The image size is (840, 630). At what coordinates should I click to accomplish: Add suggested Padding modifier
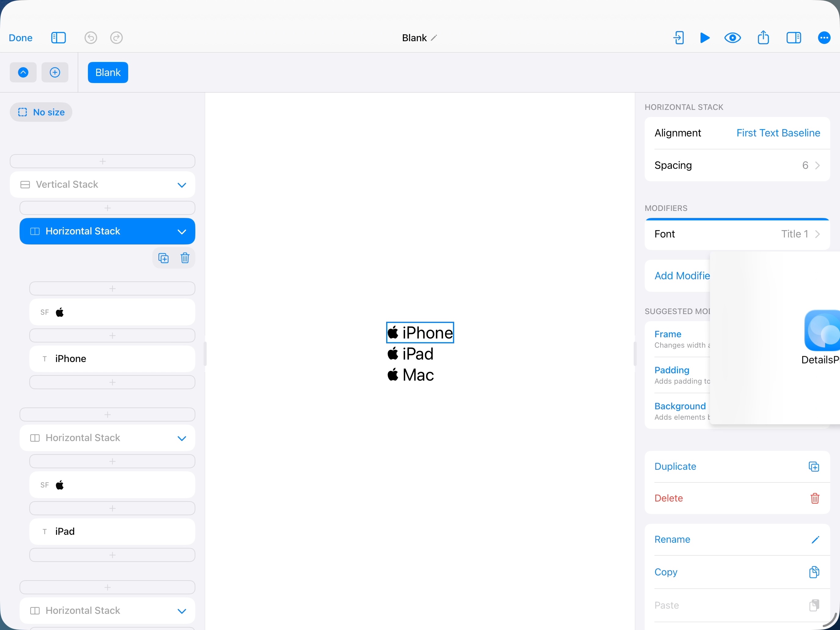point(678,375)
